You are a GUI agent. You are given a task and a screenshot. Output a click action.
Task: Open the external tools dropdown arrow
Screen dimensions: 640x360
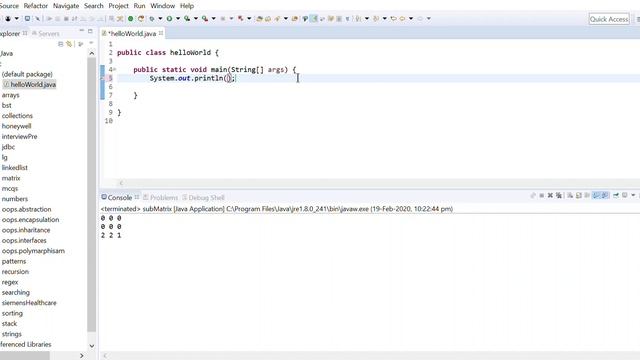[213, 18]
